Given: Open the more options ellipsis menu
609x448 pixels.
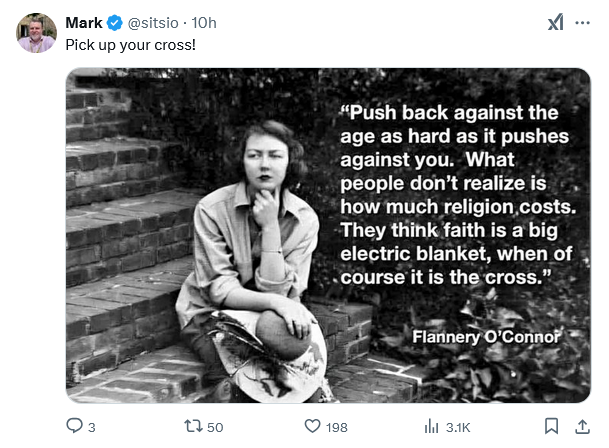Looking at the screenshot, I should 583,22.
